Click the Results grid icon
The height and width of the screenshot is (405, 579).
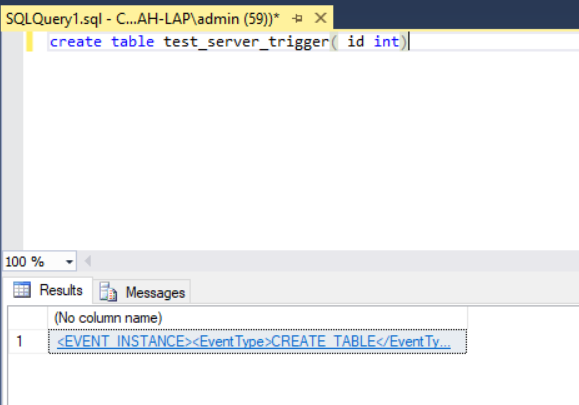pyautogui.click(x=22, y=289)
